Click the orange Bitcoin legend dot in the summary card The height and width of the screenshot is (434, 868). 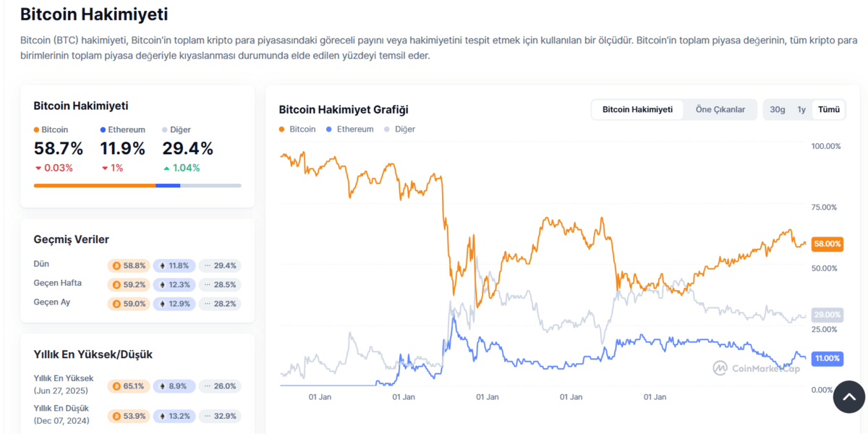[x=38, y=129]
